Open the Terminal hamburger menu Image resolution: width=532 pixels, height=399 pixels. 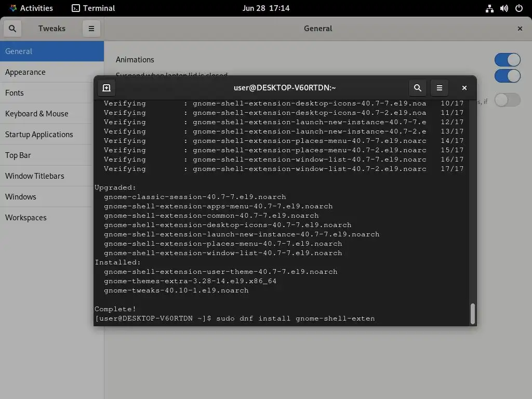pos(440,88)
